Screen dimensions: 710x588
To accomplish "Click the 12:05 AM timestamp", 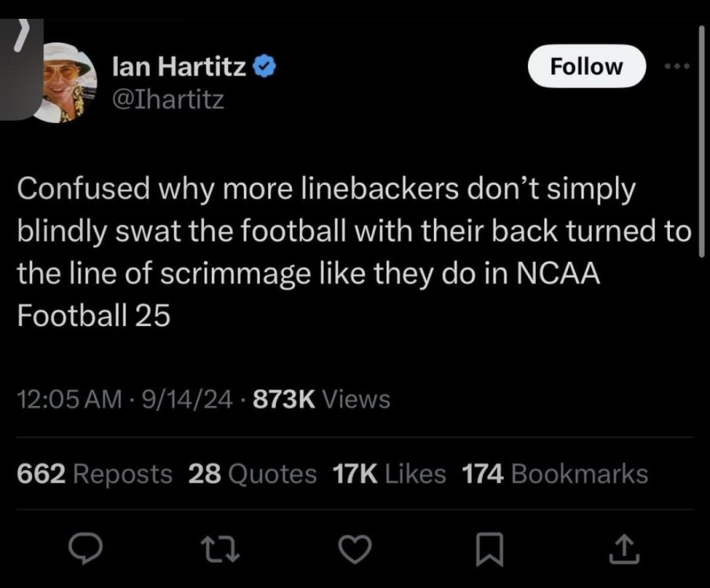I will point(68,400).
